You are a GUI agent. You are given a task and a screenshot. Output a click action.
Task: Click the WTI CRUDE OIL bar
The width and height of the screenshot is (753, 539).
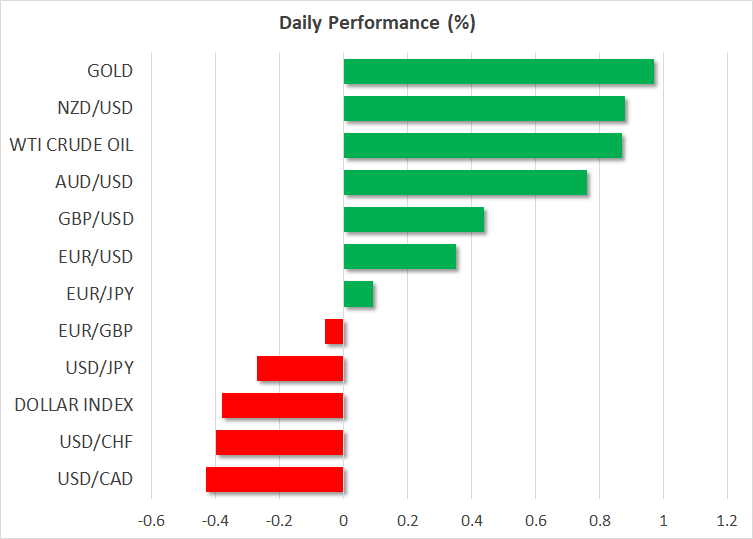(482, 145)
